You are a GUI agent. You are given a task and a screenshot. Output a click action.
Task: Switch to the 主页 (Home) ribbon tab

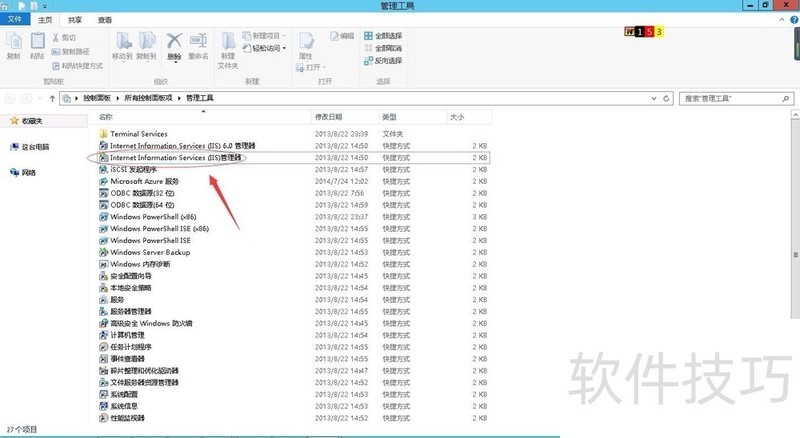tap(45, 20)
